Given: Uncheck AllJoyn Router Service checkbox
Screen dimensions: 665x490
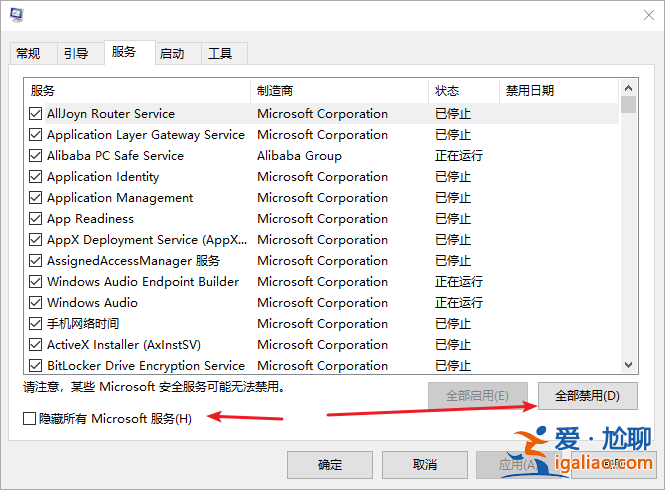Looking at the screenshot, I should pos(35,114).
